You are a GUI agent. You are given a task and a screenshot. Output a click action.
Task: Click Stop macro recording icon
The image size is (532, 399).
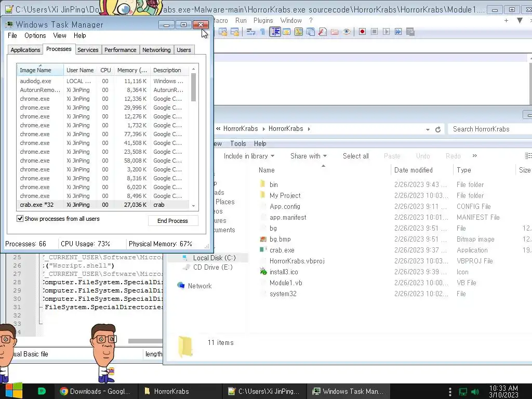[374, 32]
